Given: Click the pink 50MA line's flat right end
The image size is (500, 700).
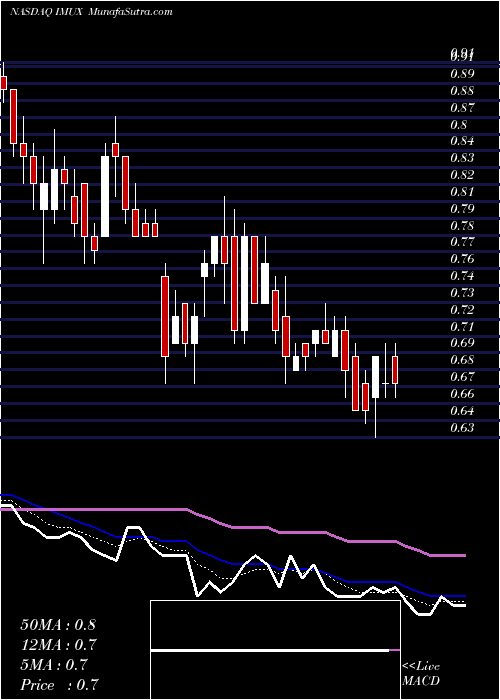Looking at the screenshot, I should 448,555.
